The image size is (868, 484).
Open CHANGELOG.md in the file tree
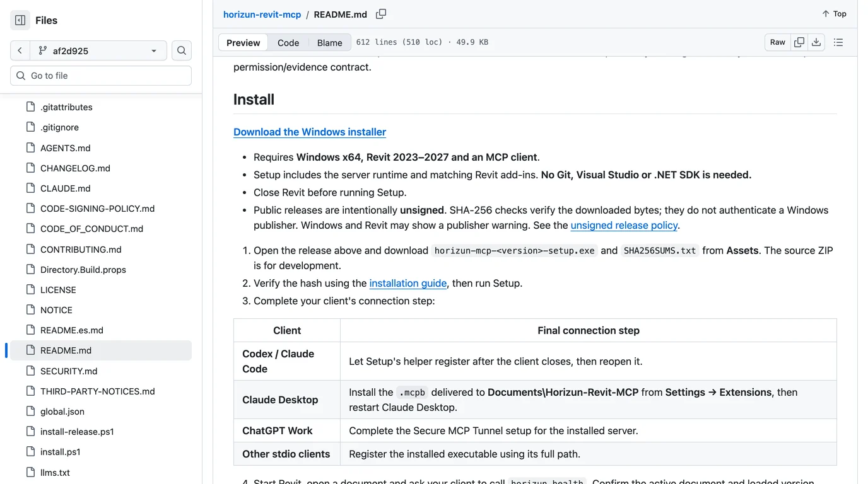101,168
